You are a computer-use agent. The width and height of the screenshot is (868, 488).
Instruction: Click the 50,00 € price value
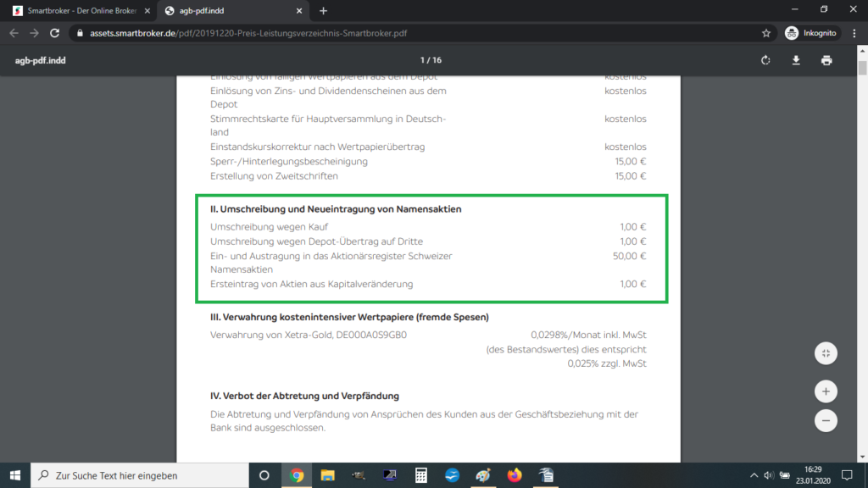(630, 256)
